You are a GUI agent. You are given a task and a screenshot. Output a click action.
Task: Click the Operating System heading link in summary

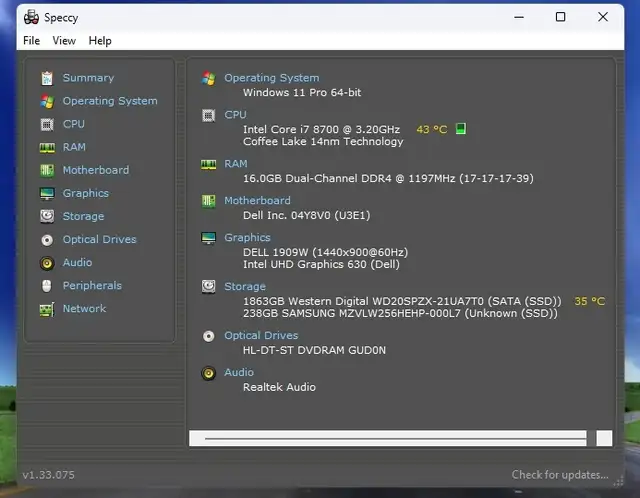(271, 78)
